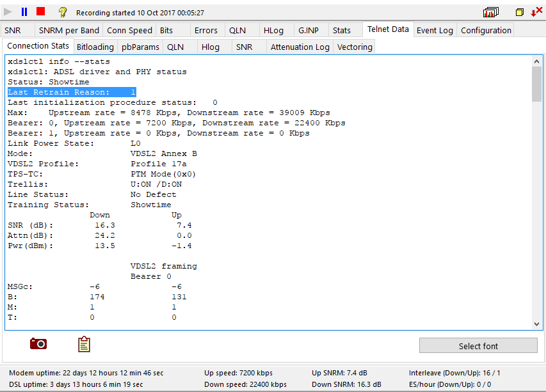Select the highlighted Last Retrain Reason line
The width and height of the screenshot is (546, 392).
click(72, 92)
